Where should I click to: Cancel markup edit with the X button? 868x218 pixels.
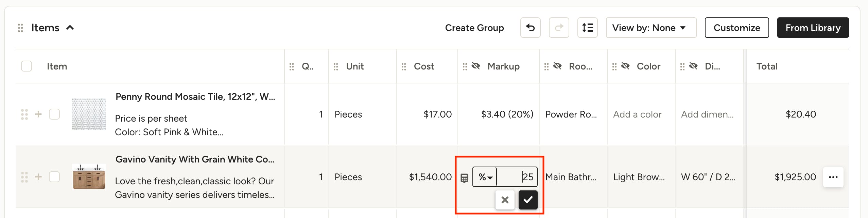[505, 200]
